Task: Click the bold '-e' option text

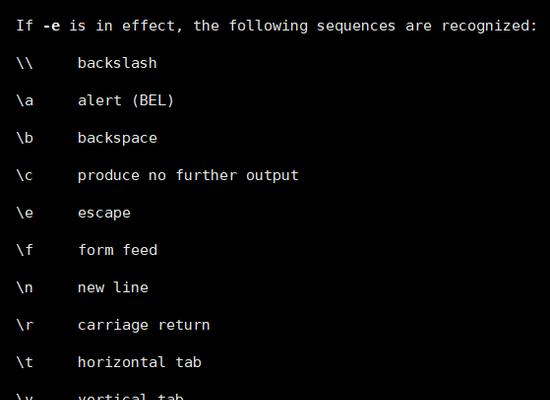Action: tap(52, 26)
